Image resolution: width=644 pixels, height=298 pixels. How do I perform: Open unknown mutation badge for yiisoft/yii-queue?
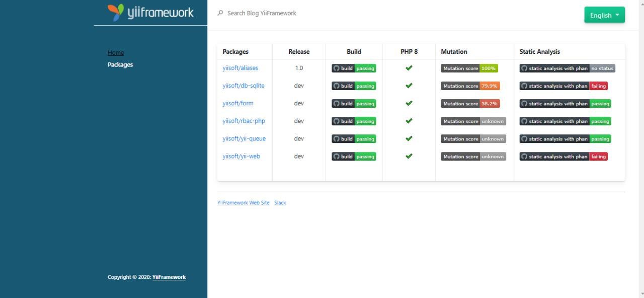(x=473, y=139)
